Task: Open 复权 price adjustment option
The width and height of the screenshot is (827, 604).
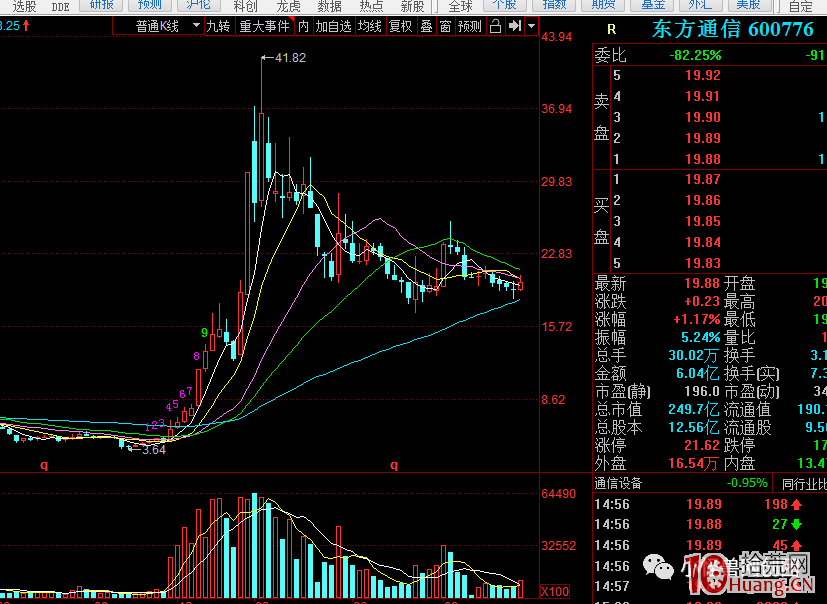Action: point(400,26)
